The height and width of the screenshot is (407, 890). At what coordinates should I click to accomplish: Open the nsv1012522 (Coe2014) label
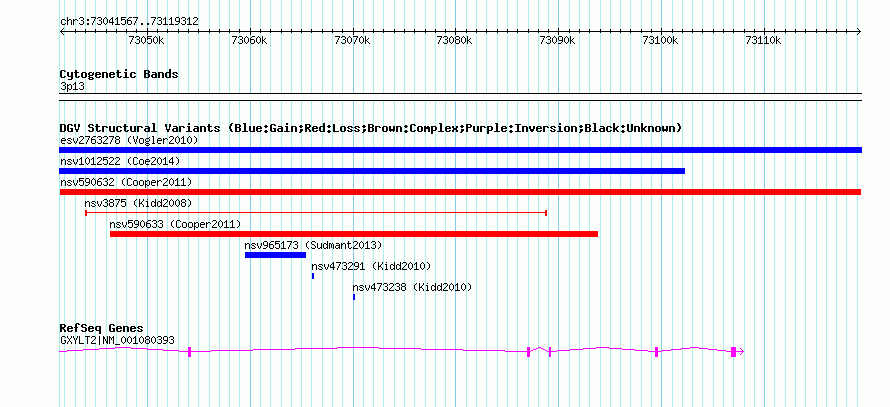click(x=120, y=161)
